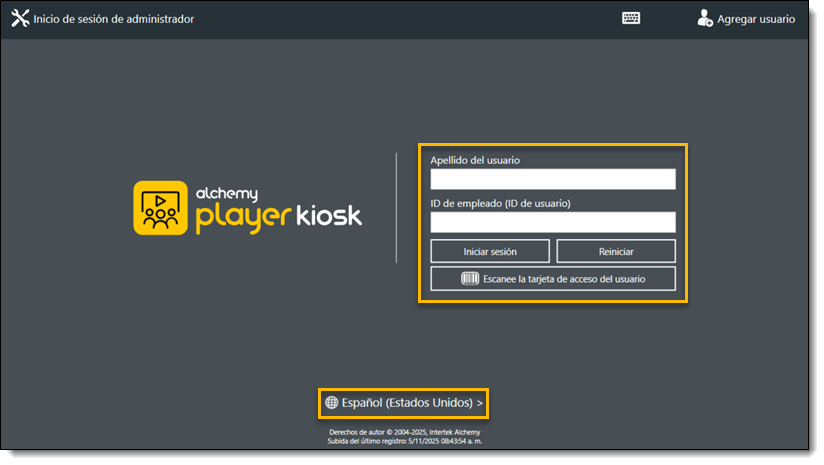Select the 'Agregar usuario' option
This screenshot has width=824, height=465.
point(756,19)
